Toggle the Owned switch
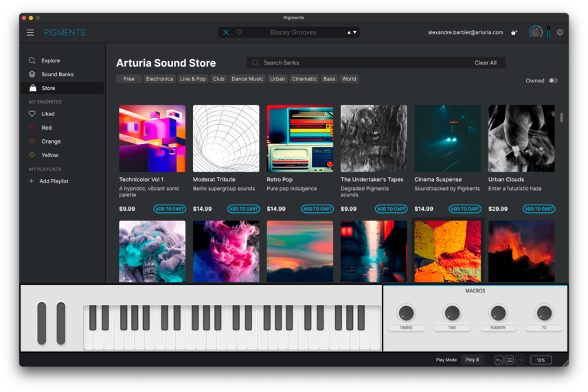 point(554,80)
